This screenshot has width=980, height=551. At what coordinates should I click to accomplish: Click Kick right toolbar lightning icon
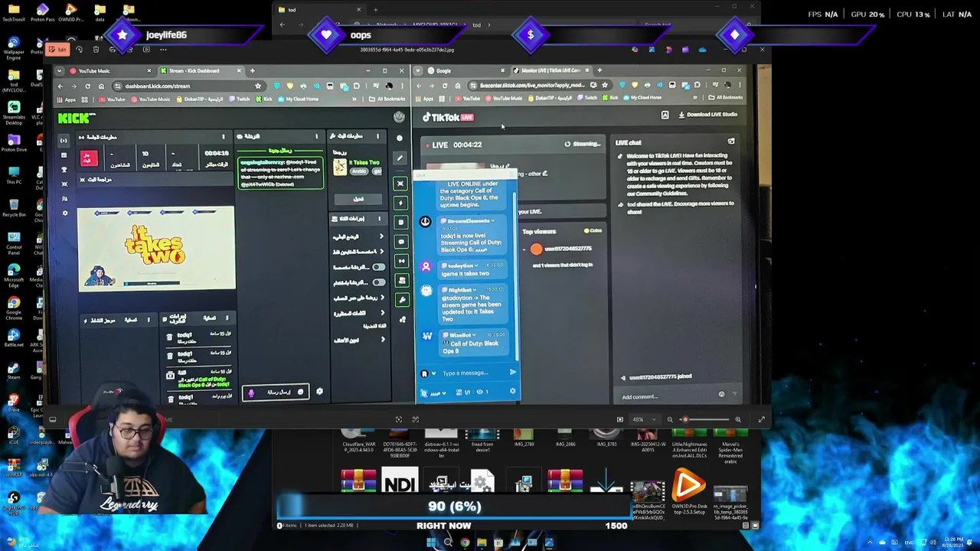pos(402,203)
